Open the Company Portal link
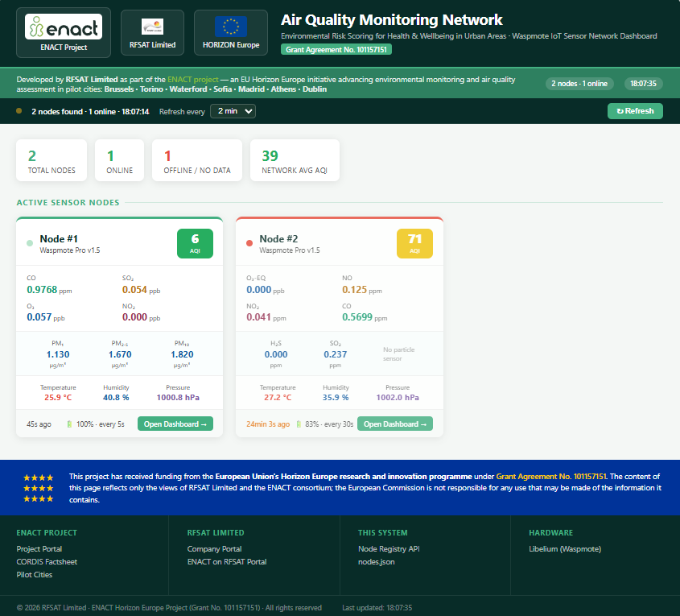 click(214, 548)
